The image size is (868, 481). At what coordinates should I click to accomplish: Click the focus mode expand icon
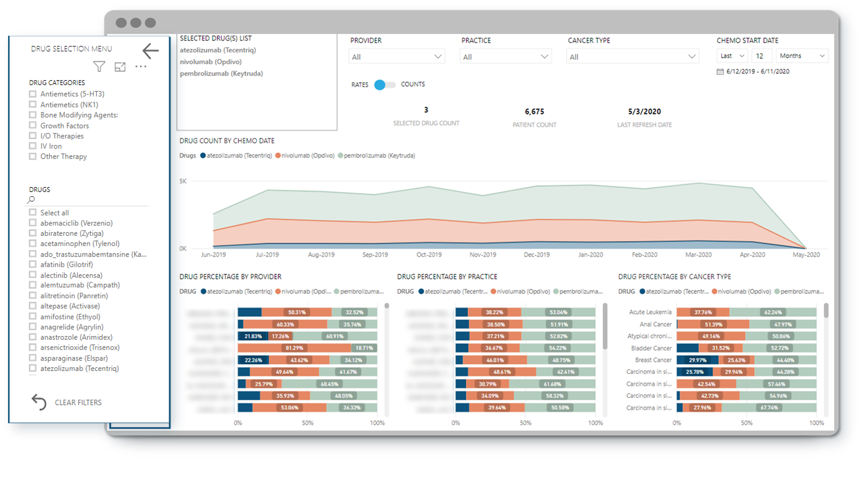click(120, 67)
